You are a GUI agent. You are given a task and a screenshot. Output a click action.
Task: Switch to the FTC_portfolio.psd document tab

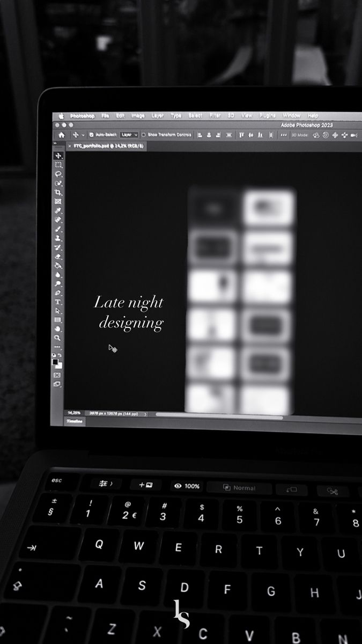click(108, 146)
